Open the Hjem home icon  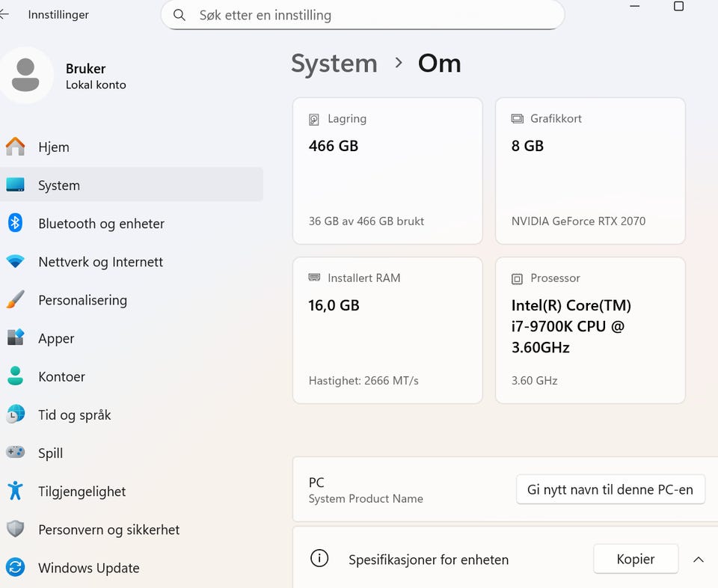pos(15,147)
